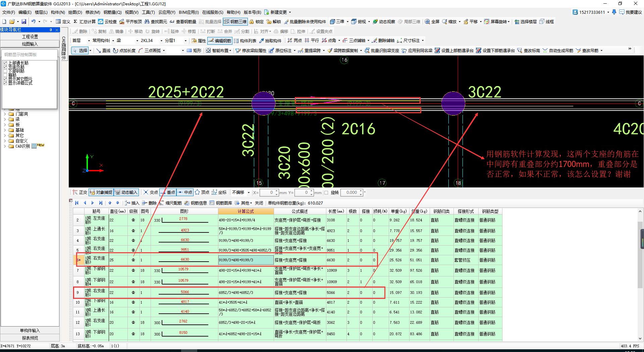The width and height of the screenshot is (644, 352).
Task: Enable 下部钢筋 display checkbox
Action: pos(5,71)
